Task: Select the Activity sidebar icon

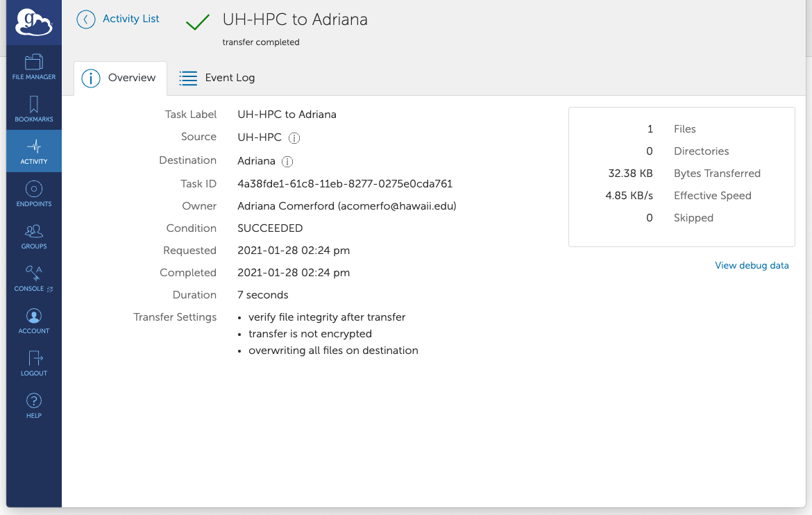Action: click(x=34, y=151)
